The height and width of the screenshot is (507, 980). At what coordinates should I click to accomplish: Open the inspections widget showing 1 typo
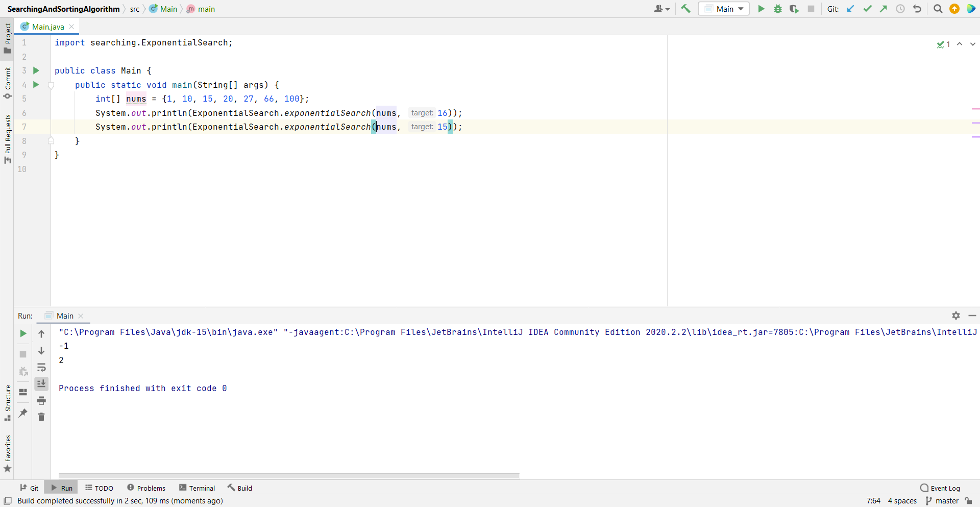(x=943, y=44)
